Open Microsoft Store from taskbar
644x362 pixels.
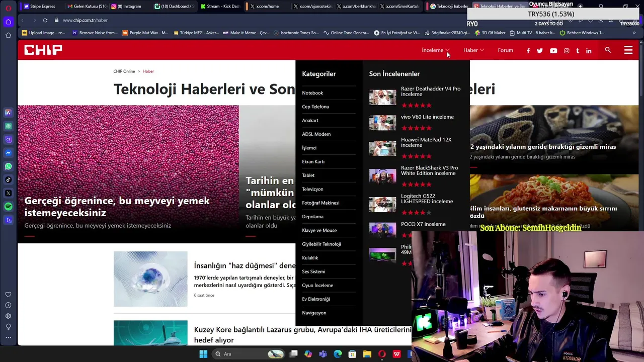(x=352, y=354)
